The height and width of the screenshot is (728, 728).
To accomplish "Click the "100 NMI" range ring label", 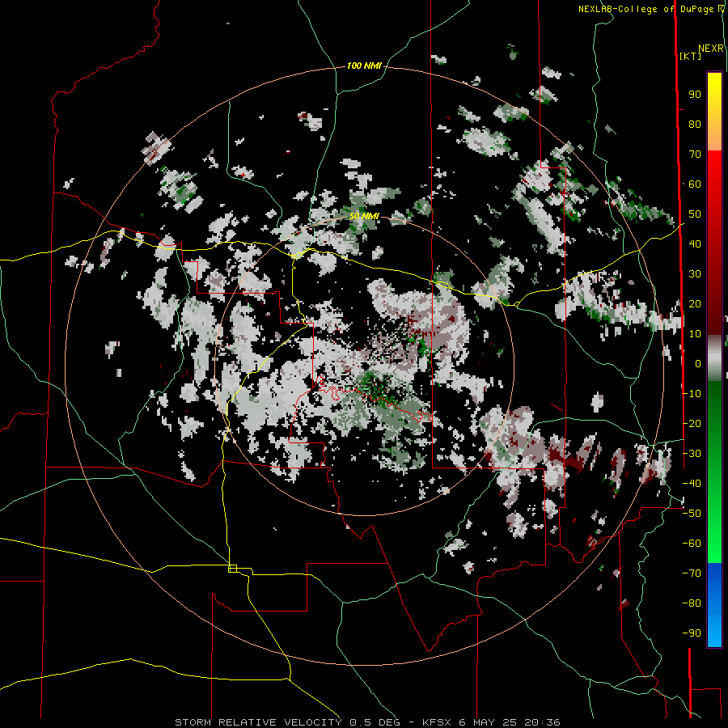I will 364,66.
